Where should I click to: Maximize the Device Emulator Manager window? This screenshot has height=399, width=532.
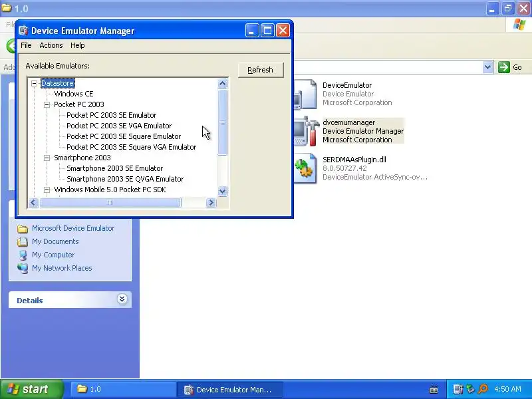[x=267, y=31]
